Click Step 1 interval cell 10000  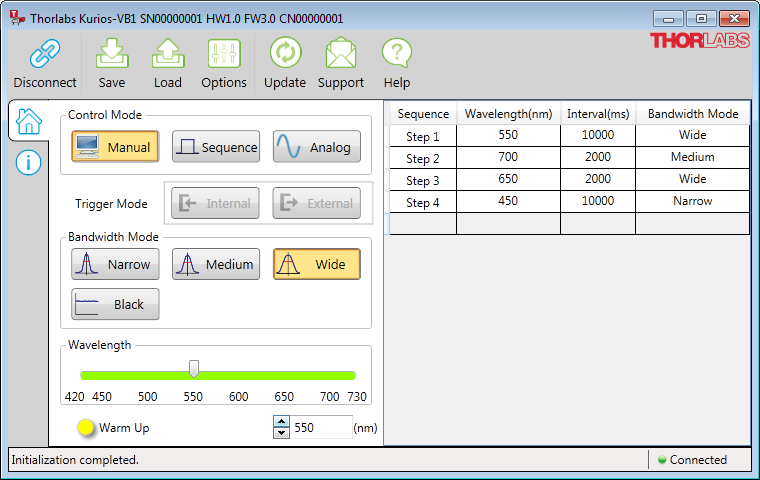point(598,135)
